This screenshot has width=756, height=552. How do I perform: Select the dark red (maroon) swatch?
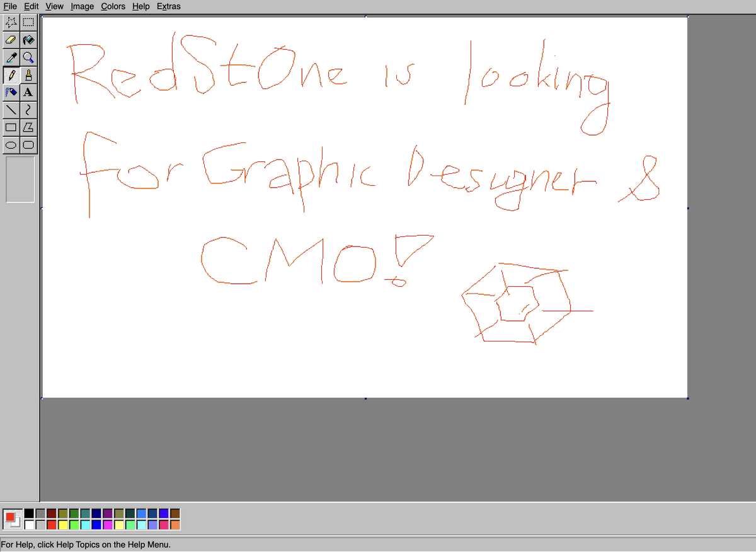[x=52, y=514]
